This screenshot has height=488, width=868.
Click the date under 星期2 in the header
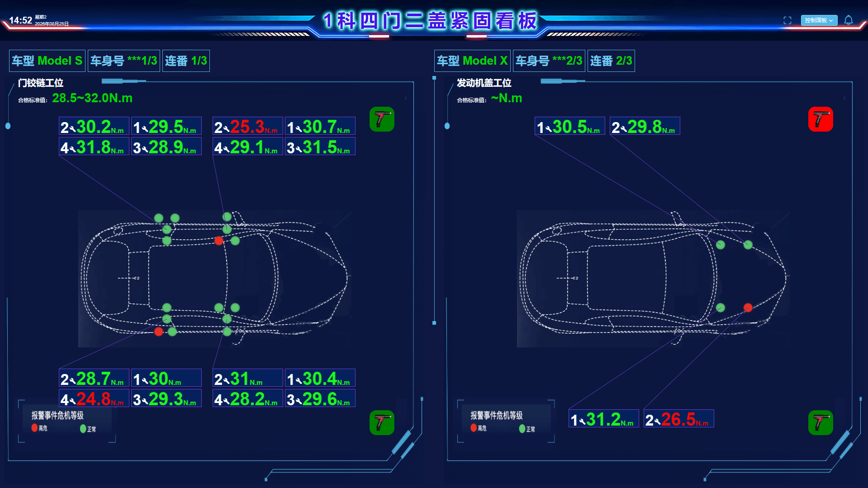click(52, 24)
